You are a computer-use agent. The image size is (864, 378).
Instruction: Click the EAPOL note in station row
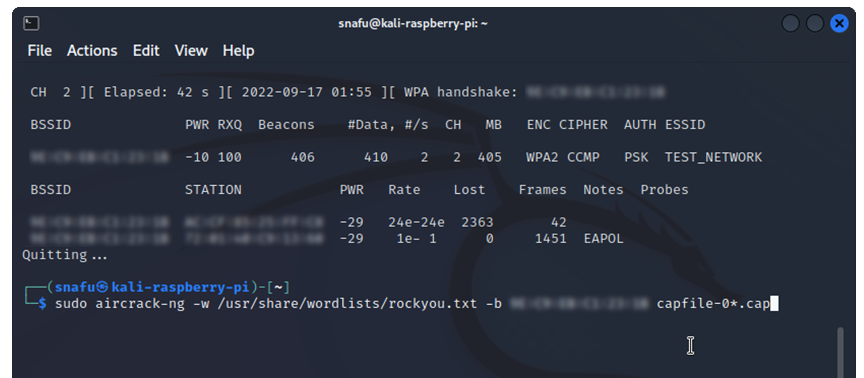tap(603, 239)
